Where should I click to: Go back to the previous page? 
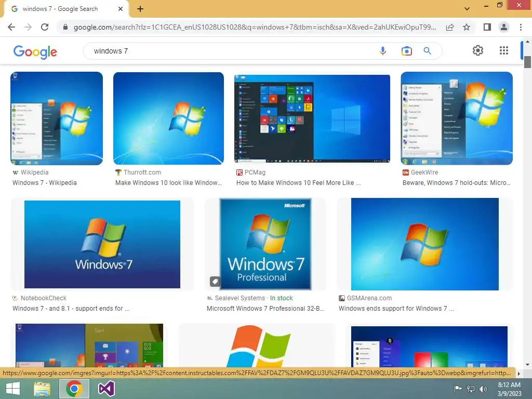tap(11, 27)
